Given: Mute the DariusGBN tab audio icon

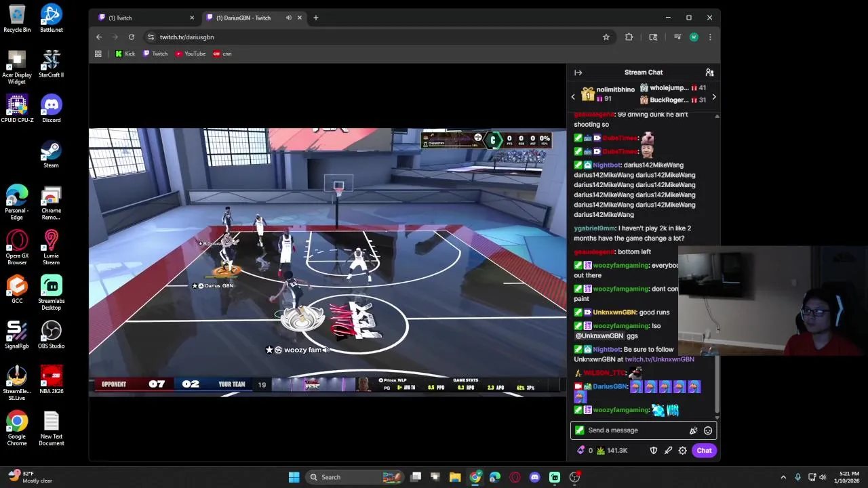Looking at the screenshot, I should coord(288,18).
